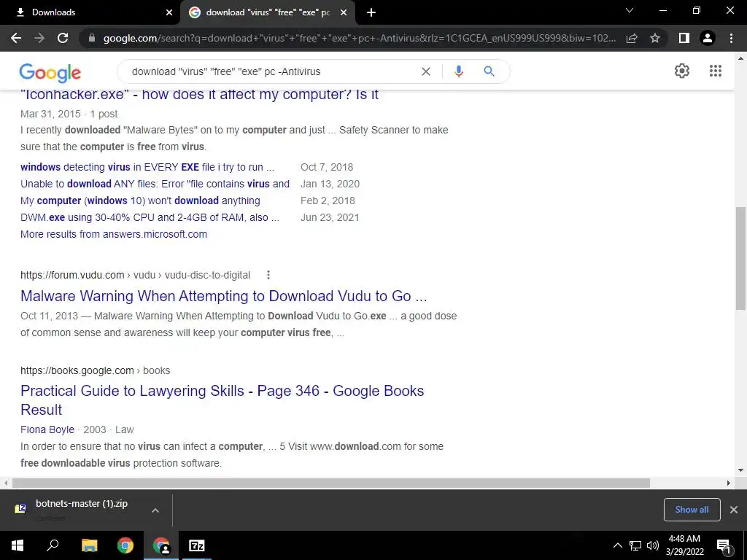Go to Google home via logo

point(50,72)
